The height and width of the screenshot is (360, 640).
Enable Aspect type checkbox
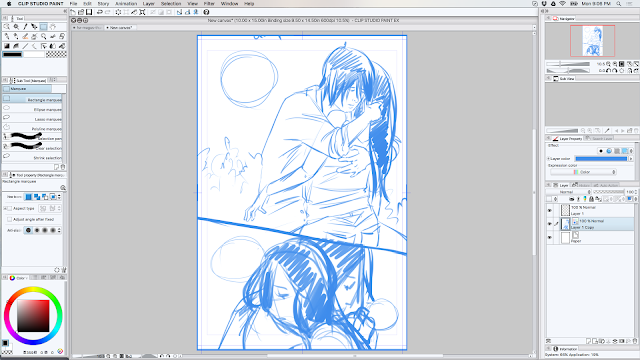[x=9, y=209]
